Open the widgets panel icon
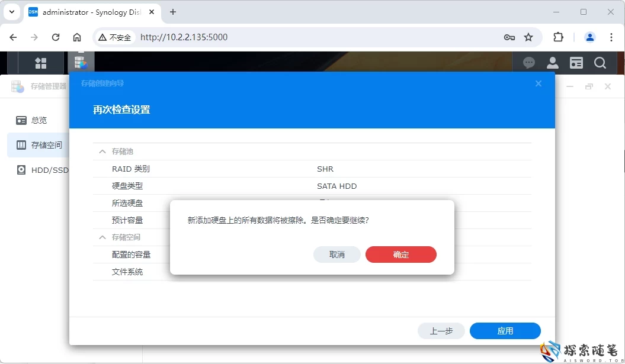Image resolution: width=625 pixels, height=364 pixels. (x=576, y=63)
